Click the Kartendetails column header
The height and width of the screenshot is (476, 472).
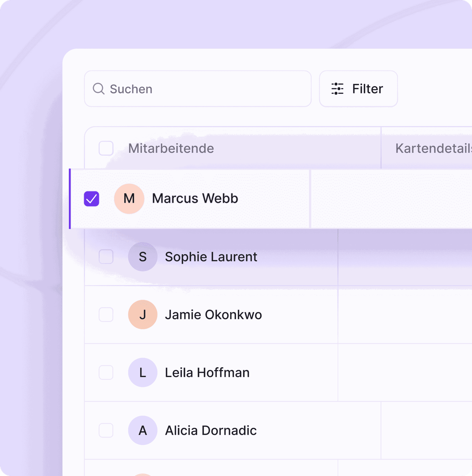point(434,148)
